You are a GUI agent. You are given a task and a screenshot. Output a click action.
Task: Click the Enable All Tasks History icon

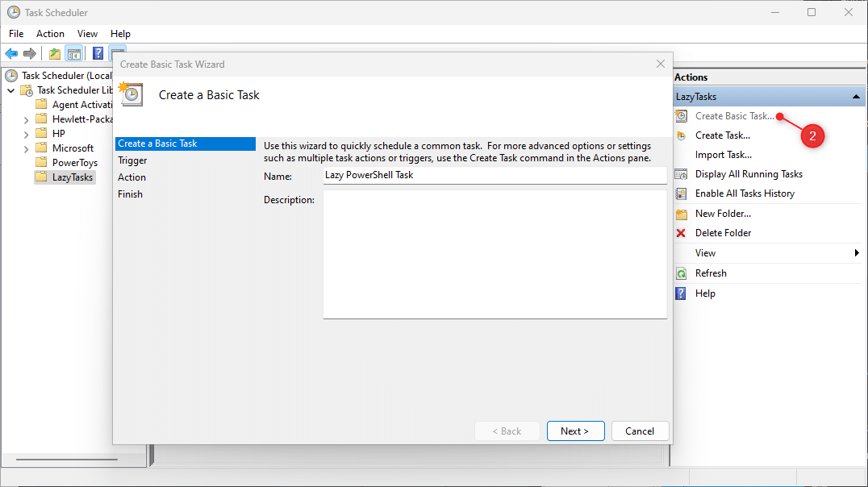680,194
